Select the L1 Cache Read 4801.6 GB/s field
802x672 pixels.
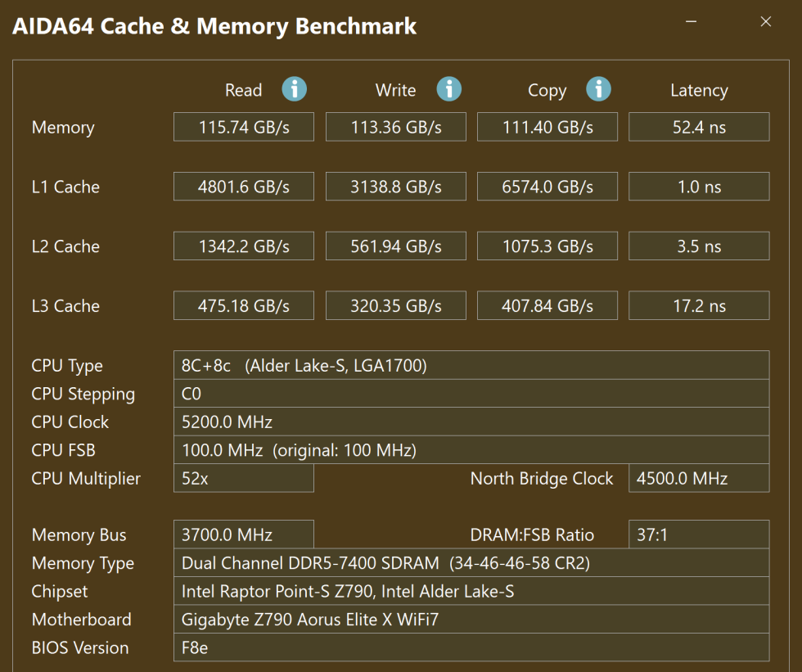tap(244, 187)
